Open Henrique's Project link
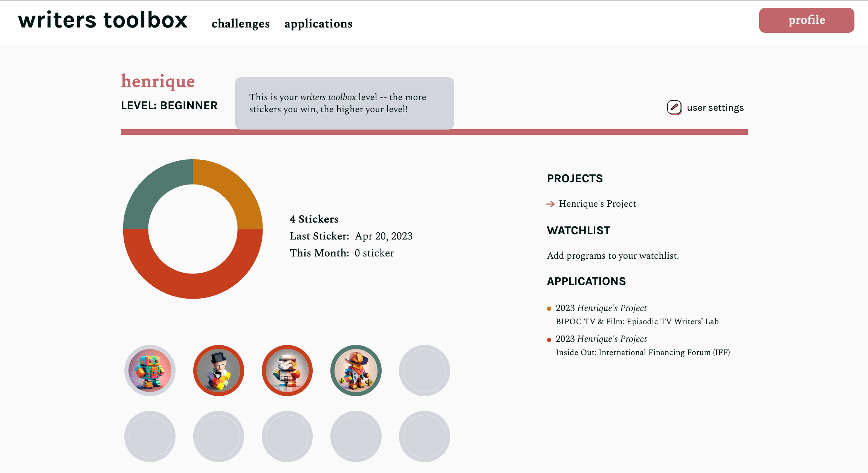This screenshot has width=868, height=473. [x=597, y=203]
